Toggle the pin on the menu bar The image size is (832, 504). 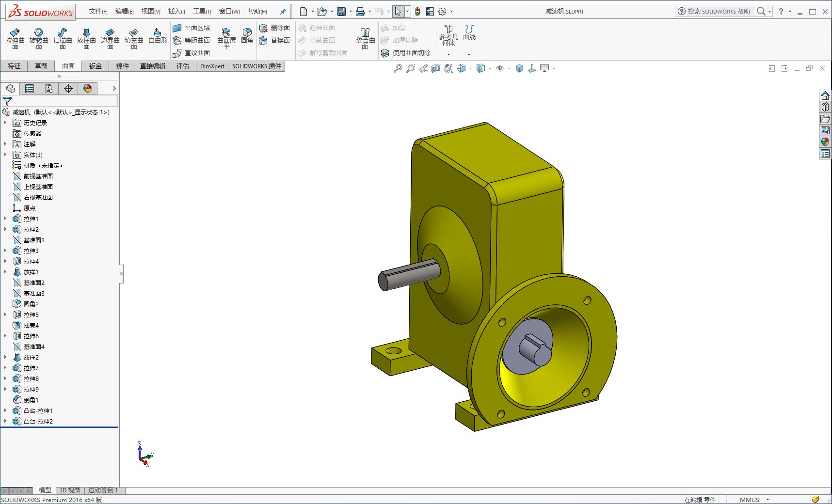pos(283,12)
